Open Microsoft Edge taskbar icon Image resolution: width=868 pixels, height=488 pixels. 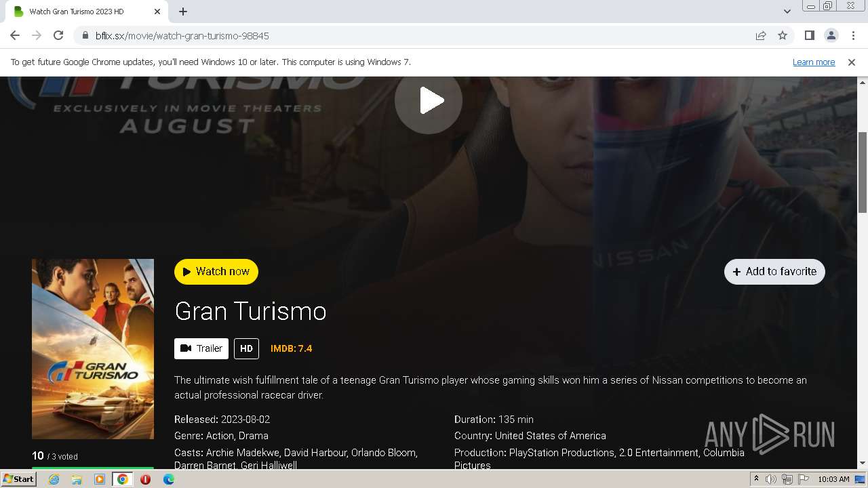pos(169,479)
